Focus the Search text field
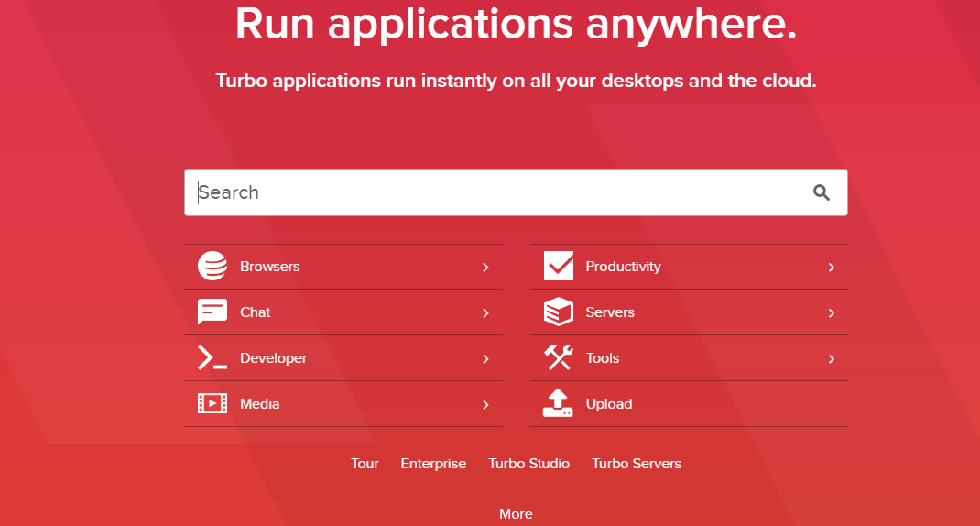Screen dimensions: 980x526 (x=495, y=192)
